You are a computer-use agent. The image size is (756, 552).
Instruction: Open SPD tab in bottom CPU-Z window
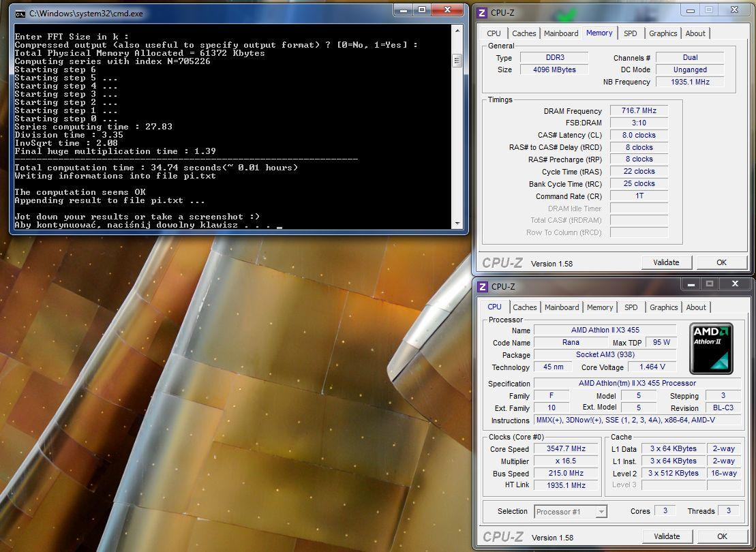point(631,307)
